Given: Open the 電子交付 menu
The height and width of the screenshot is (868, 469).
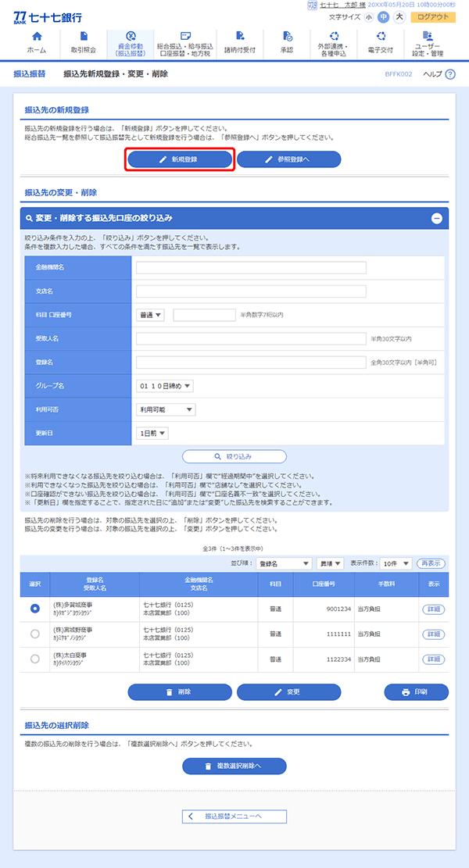Looking at the screenshot, I should [x=380, y=45].
